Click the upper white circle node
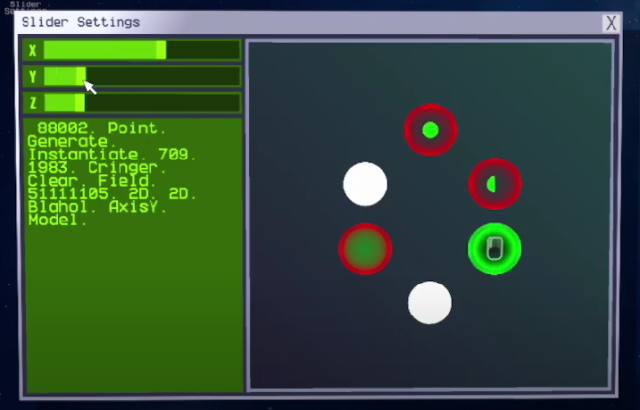This screenshot has height=410, width=640. click(365, 184)
